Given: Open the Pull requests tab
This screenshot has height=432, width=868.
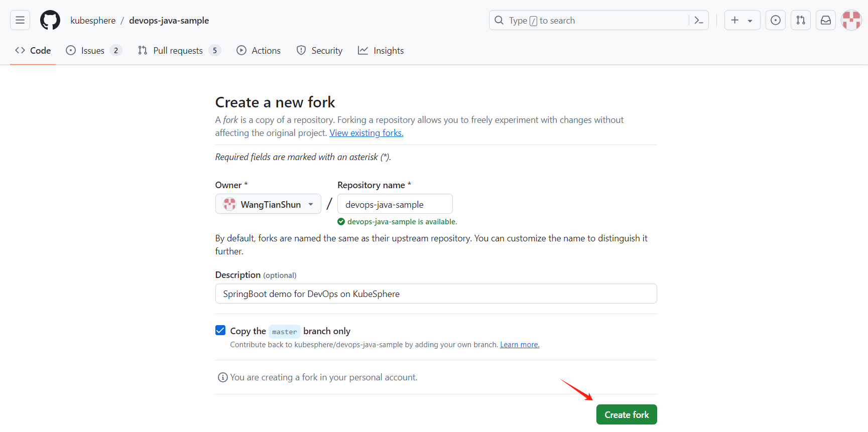Looking at the screenshot, I should pos(178,51).
